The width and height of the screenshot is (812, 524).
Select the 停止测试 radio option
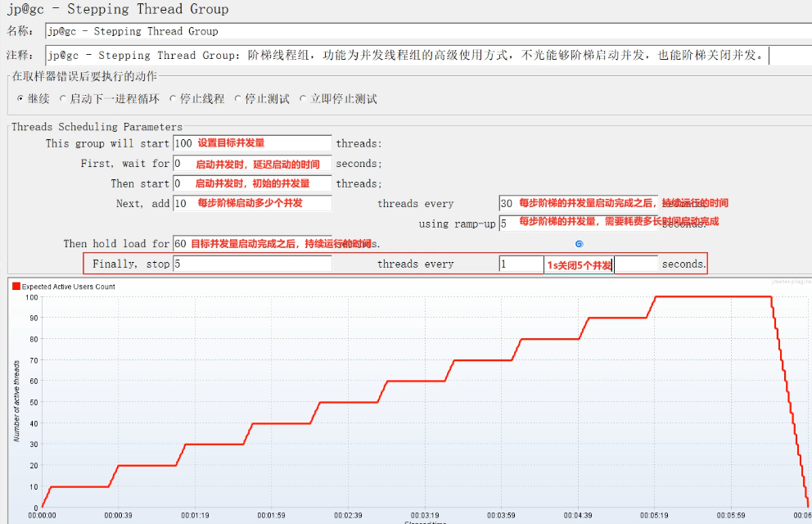(x=238, y=99)
